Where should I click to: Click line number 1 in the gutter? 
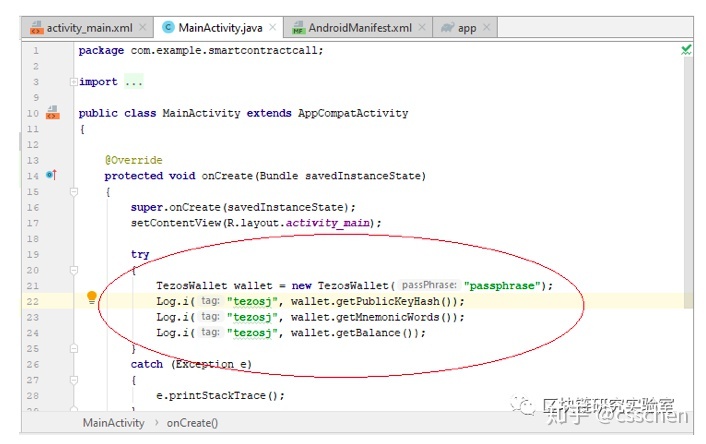[36, 50]
